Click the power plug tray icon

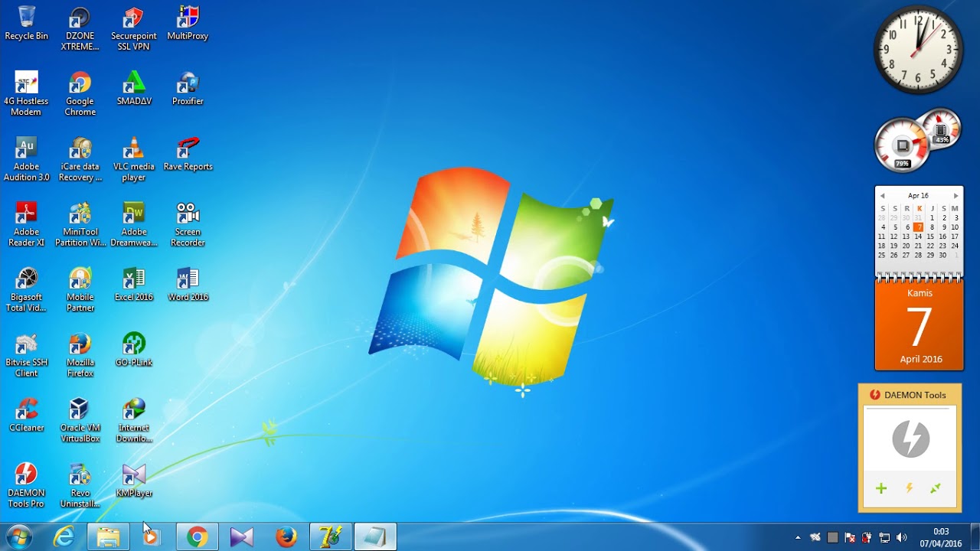coord(867,537)
